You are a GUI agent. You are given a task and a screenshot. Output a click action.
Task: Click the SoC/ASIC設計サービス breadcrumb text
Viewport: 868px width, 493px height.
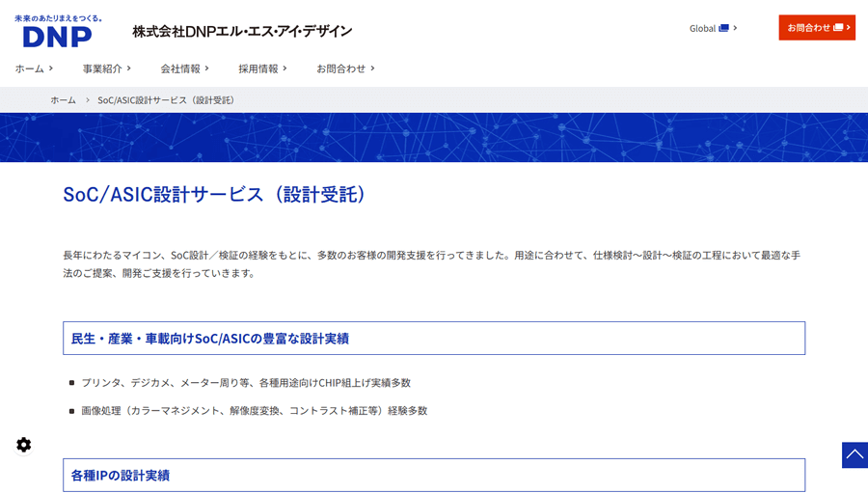click(x=166, y=100)
